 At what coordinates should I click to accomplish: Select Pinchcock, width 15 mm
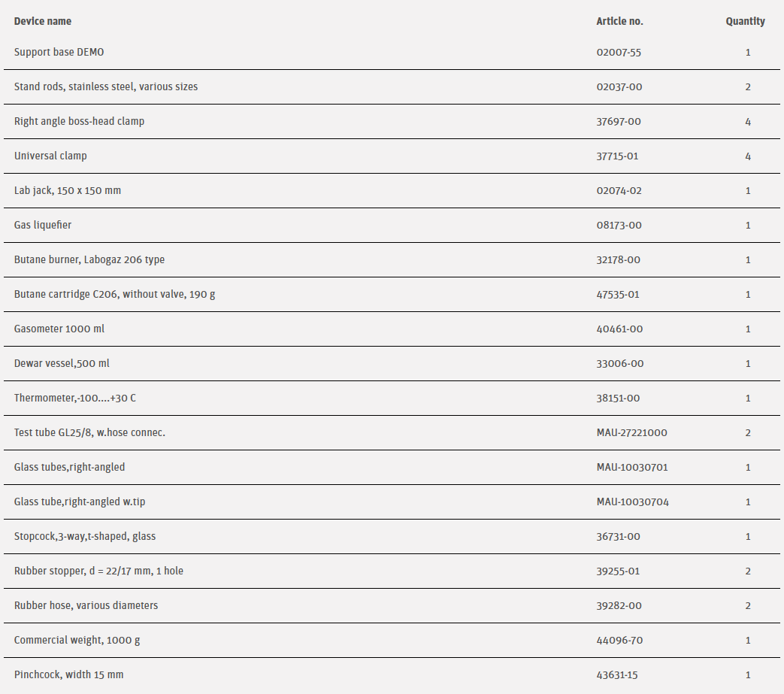68,674
